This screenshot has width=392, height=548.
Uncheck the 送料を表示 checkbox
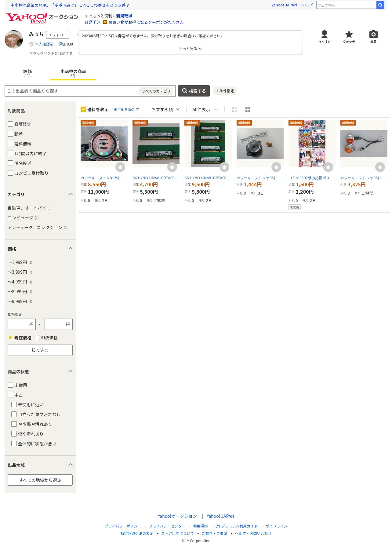[x=83, y=109]
